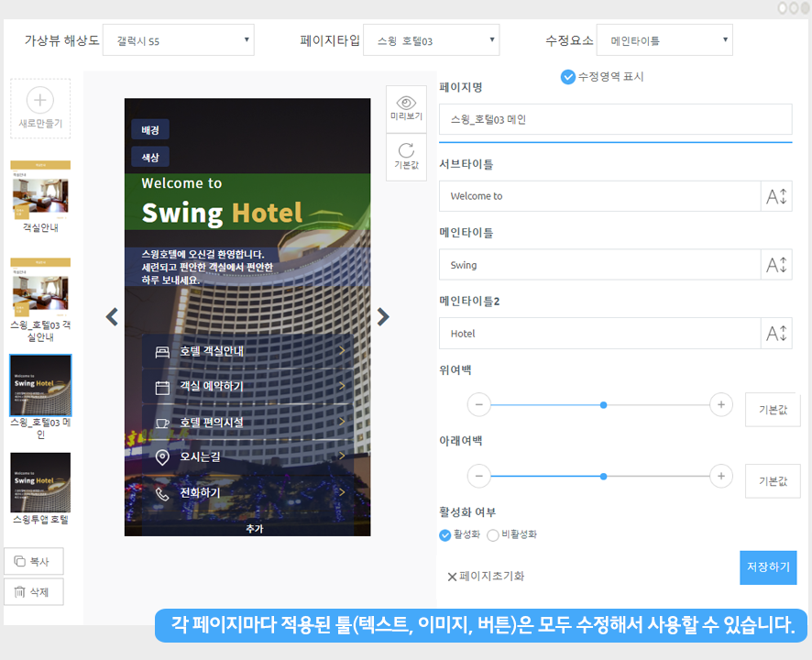
Task: Open font size settings for 메인타이틀2
Action: (x=776, y=334)
